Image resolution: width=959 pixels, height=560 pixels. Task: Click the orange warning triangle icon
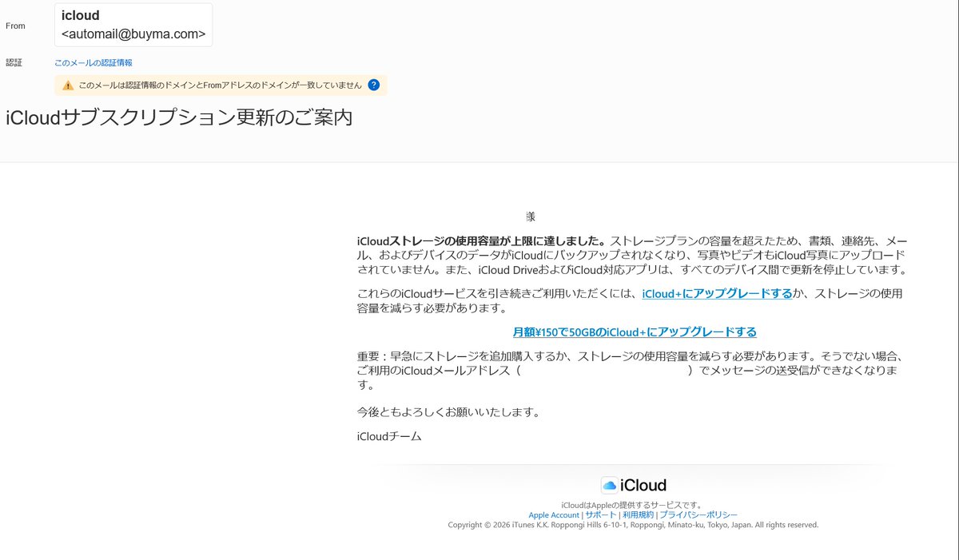pos(68,85)
